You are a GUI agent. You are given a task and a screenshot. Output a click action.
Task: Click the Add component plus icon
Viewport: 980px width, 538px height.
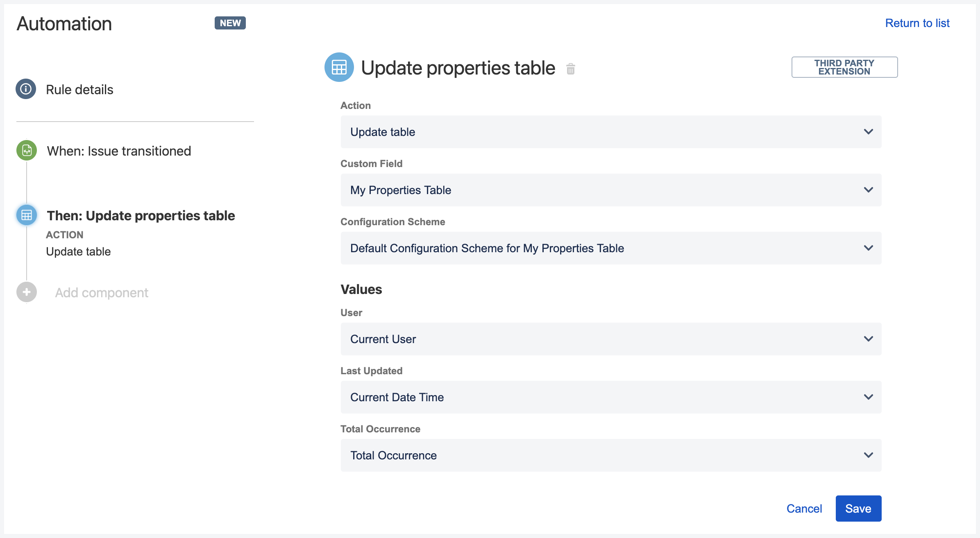click(x=27, y=292)
